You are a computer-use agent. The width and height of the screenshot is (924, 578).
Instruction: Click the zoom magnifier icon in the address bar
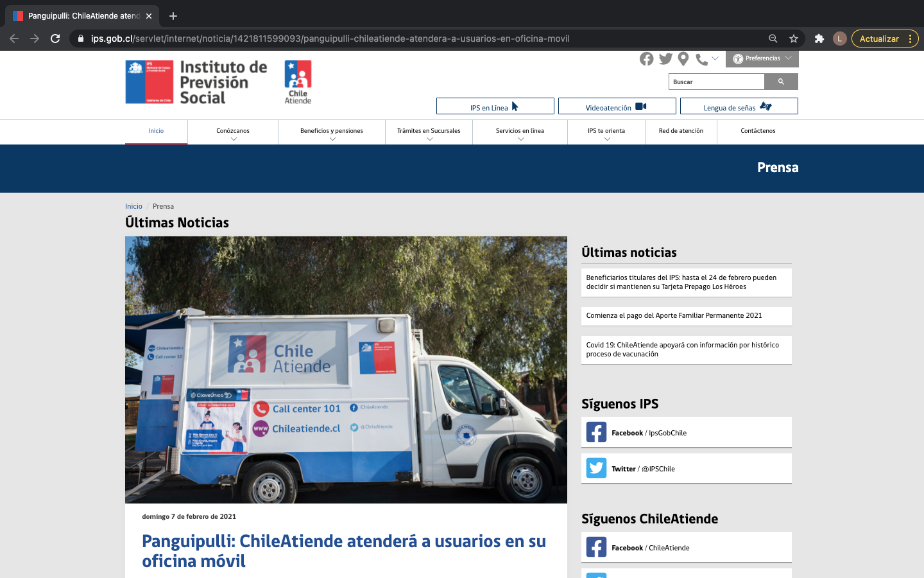coord(773,39)
